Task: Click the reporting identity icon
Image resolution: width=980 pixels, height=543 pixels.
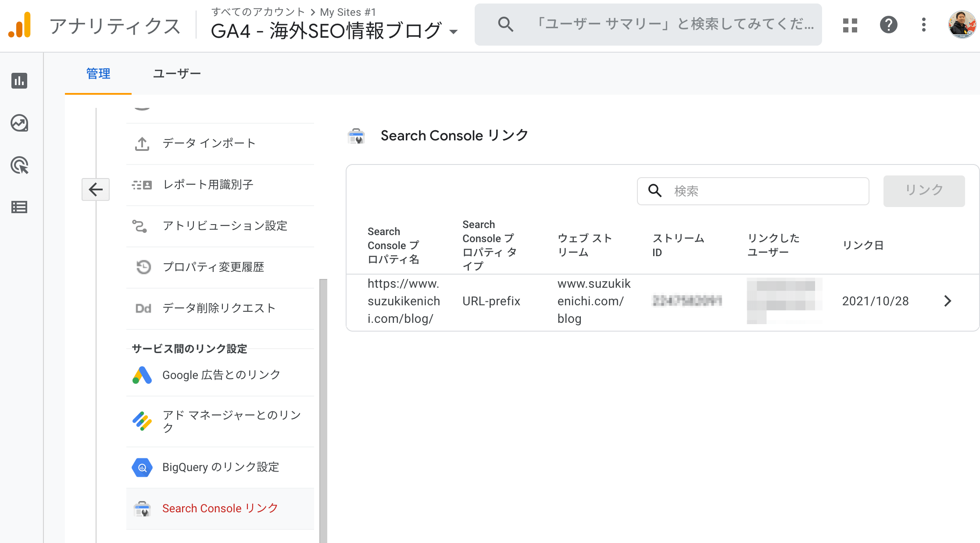Action: click(x=142, y=185)
